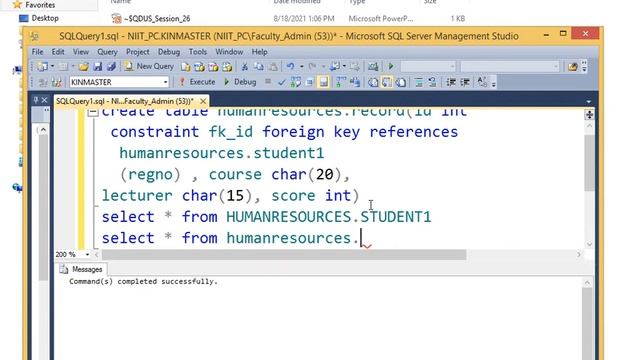Click the Execute button

pyautogui.click(x=198, y=82)
